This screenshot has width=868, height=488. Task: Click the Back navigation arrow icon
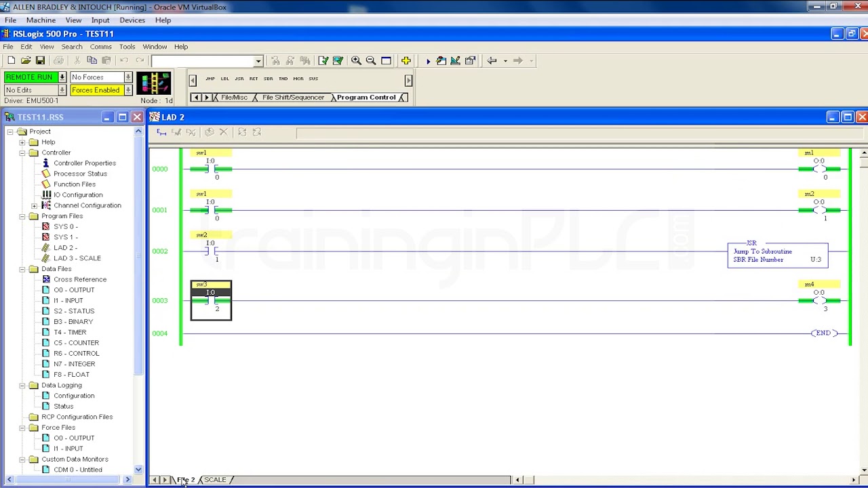tap(492, 61)
